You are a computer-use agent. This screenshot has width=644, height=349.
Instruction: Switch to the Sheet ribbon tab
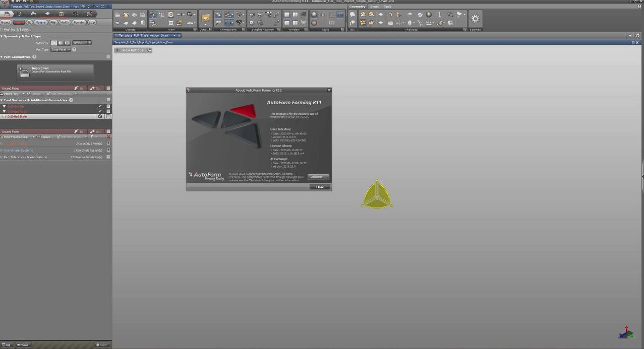[374, 7]
